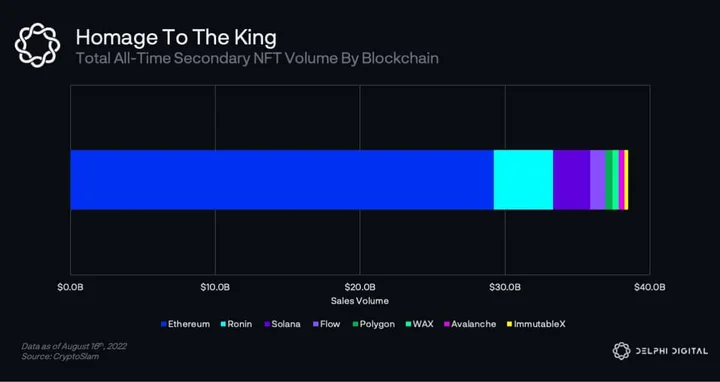The height and width of the screenshot is (382, 720).
Task: Select the Ethereum bar segment
Action: pos(282,180)
